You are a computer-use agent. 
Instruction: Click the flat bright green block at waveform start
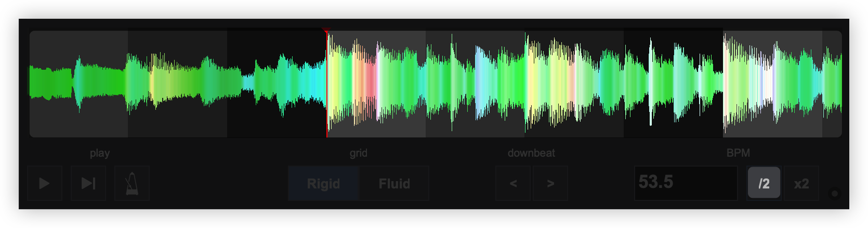coord(50,83)
